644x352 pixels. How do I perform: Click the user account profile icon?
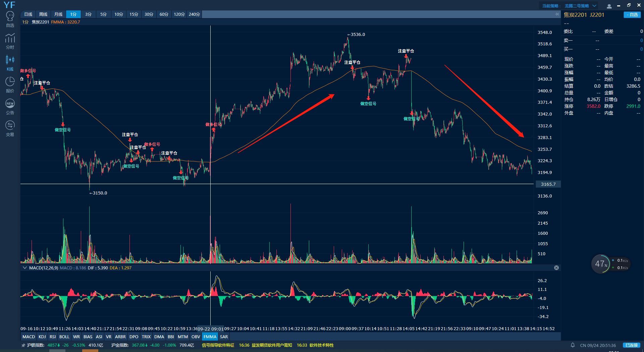coord(609,6)
